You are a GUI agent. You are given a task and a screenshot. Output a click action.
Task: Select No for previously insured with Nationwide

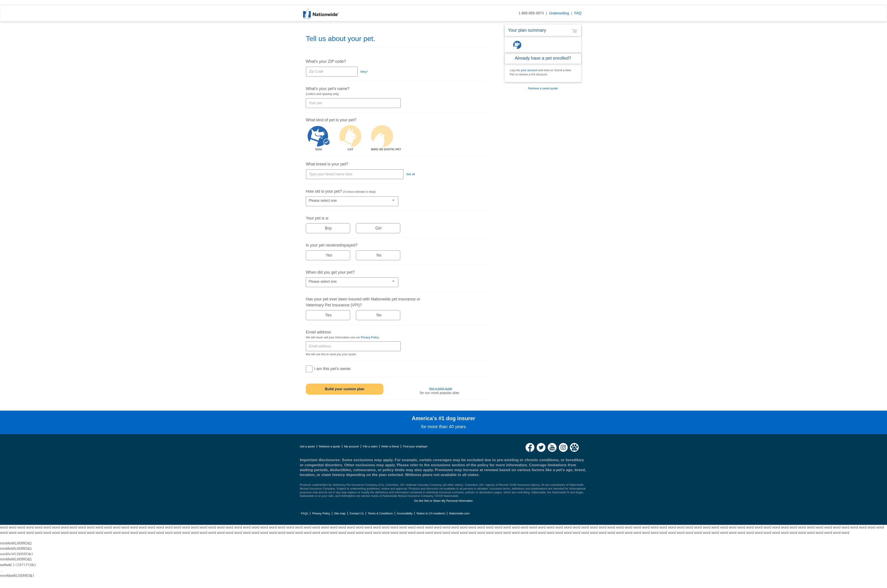pos(378,315)
